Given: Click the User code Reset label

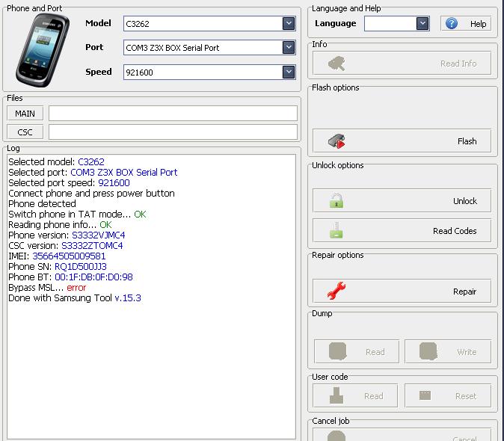Looking at the screenshot, I should point(466,396).
